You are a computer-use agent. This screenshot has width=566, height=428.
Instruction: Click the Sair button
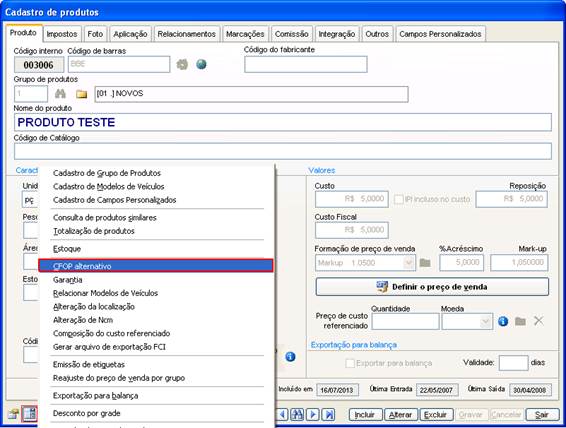point(542,415)
